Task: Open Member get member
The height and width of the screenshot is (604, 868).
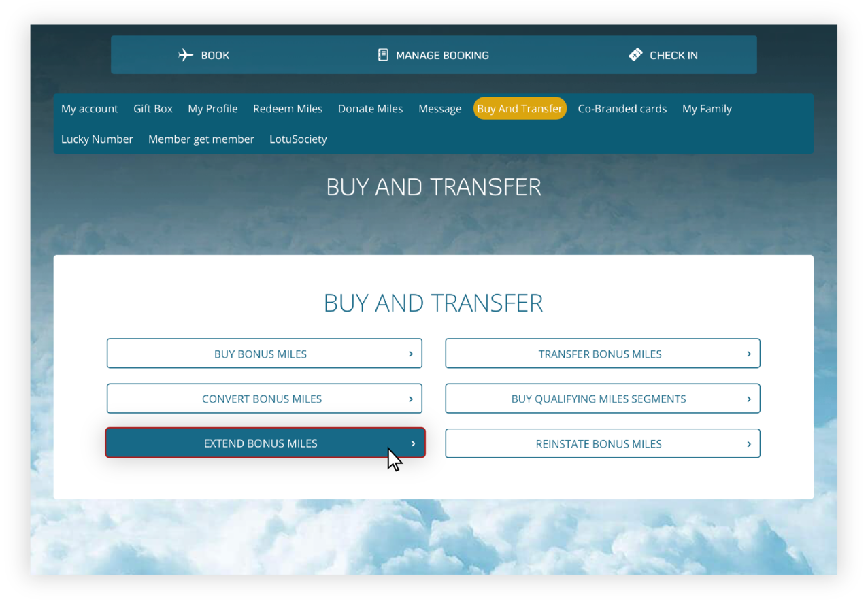Action: (201, 139)
